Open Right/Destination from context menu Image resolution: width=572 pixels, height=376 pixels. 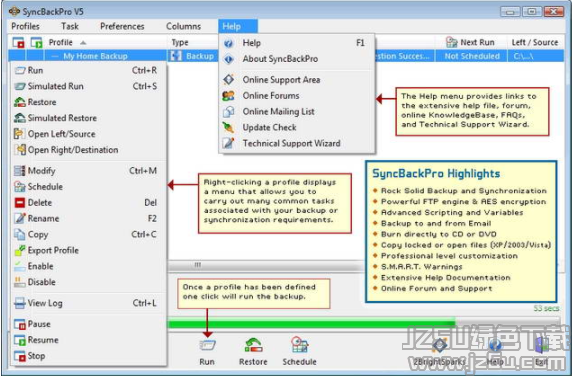click(89, 150)
